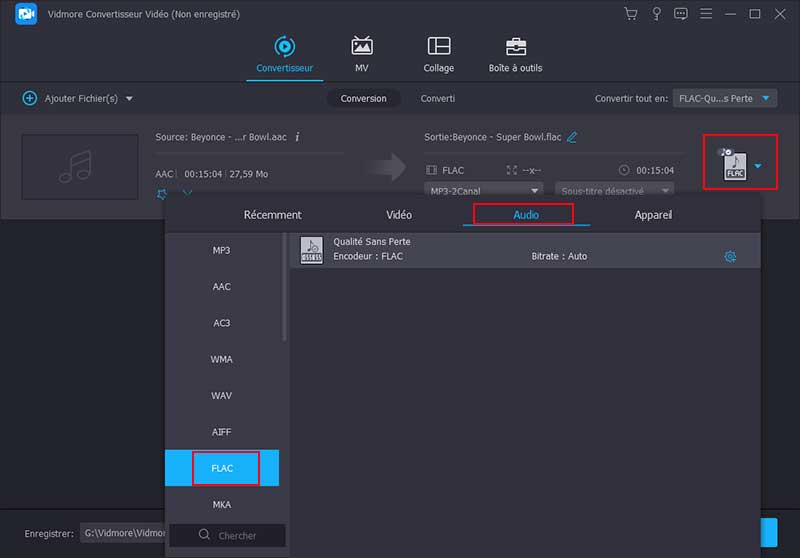The image size is (800, 558).
Task: Click the key registration icon
Action: (x=656, y=14)
